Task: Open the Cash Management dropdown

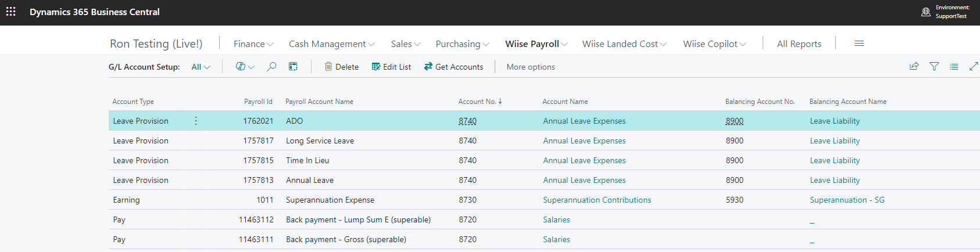Action: click(332, 44)
